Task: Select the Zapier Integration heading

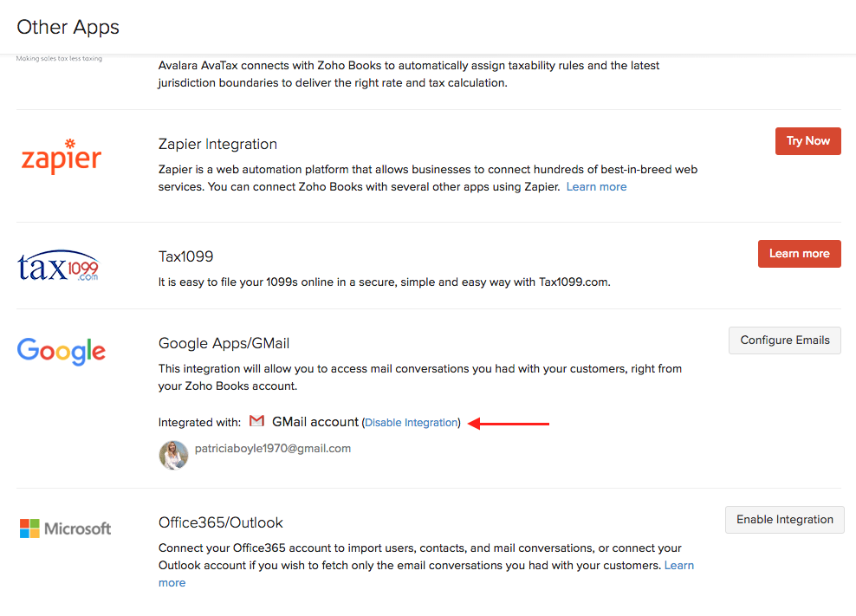Action: tap(217, 144)
